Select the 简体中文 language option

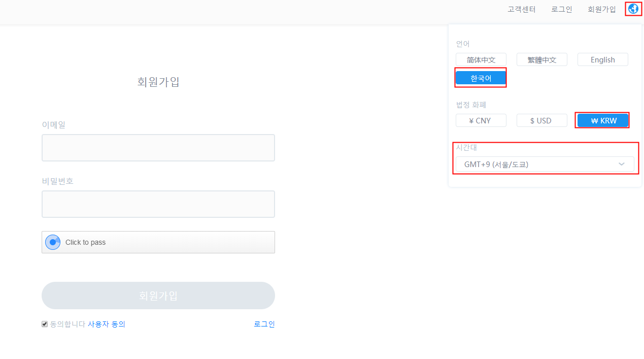tap(481, 59)
